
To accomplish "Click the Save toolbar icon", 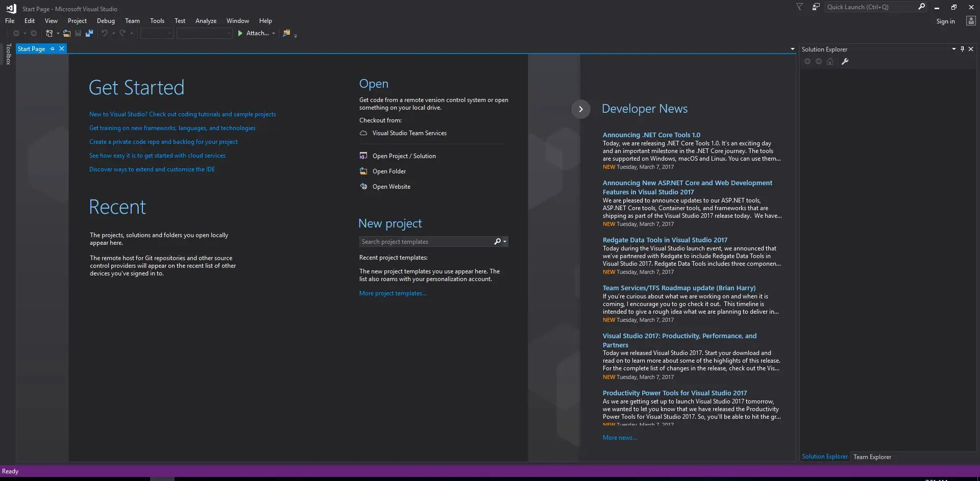I will click(78, 33).
